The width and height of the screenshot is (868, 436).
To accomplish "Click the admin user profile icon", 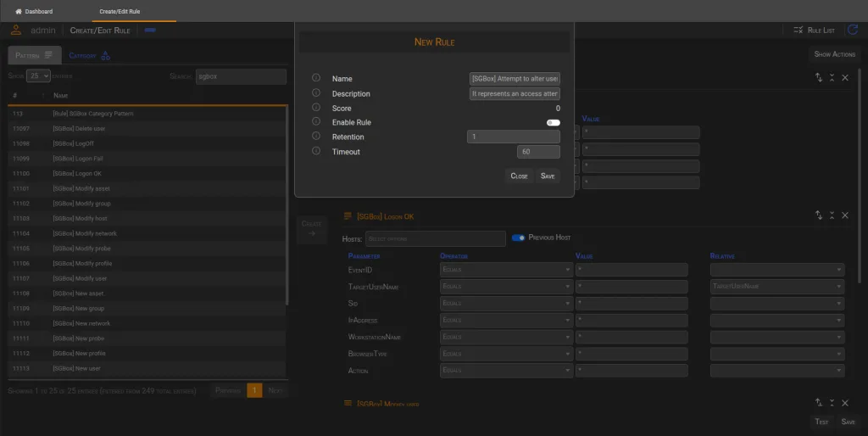I will 16,30.
